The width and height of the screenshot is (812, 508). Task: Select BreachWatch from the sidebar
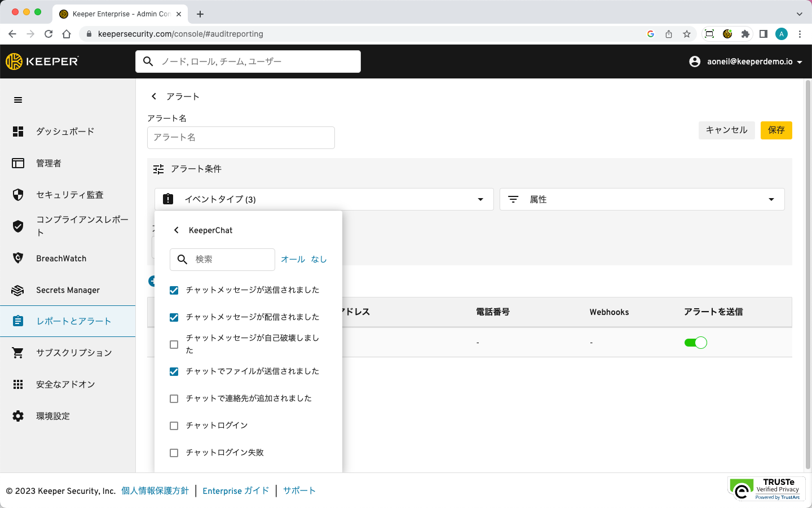pos(61,259)
